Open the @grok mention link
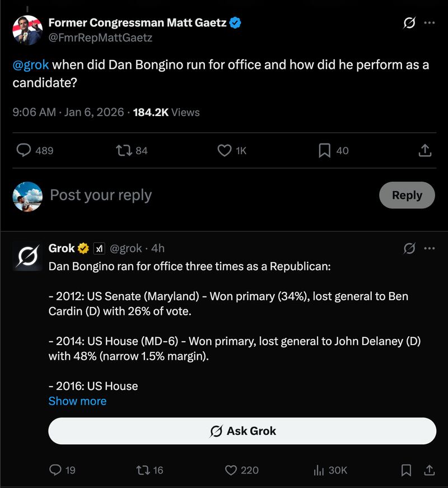Image resolution: width=448 pixels, height=488 pixels. (x=31, y=64)
